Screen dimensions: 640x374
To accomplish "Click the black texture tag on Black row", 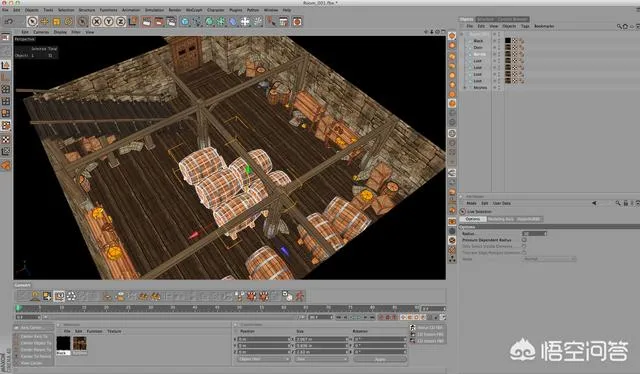I will [508, 41].
